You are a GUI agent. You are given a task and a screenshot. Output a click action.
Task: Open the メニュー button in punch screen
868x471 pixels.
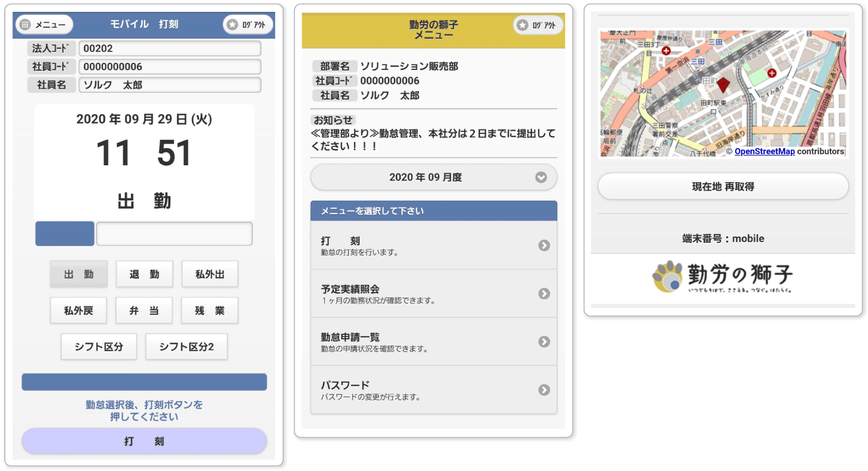(44, 24)
